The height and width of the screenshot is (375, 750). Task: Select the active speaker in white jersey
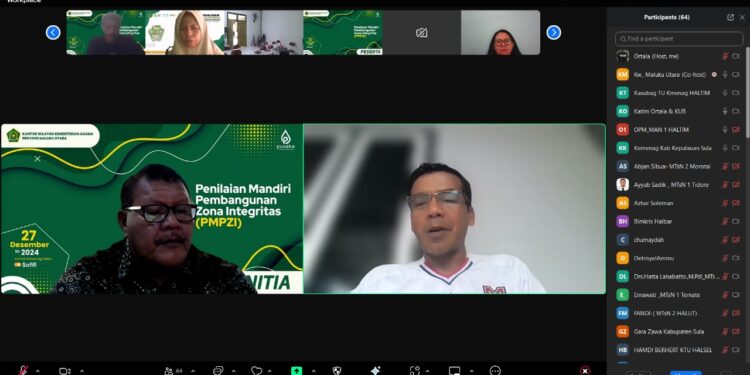454,209
